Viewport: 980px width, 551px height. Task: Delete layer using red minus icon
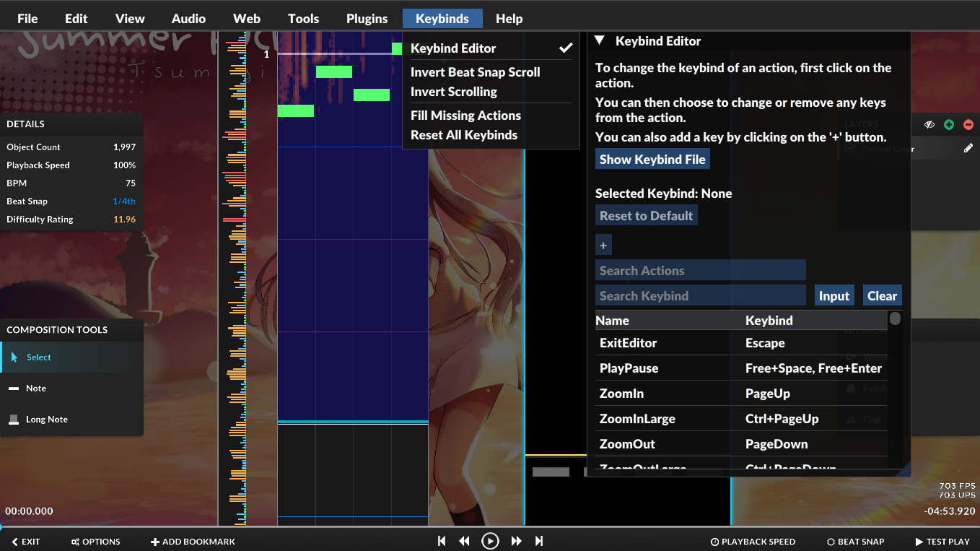pos(968,125)
